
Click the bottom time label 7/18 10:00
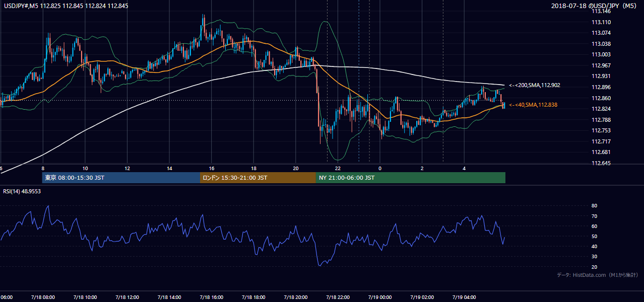coord(85,297)
